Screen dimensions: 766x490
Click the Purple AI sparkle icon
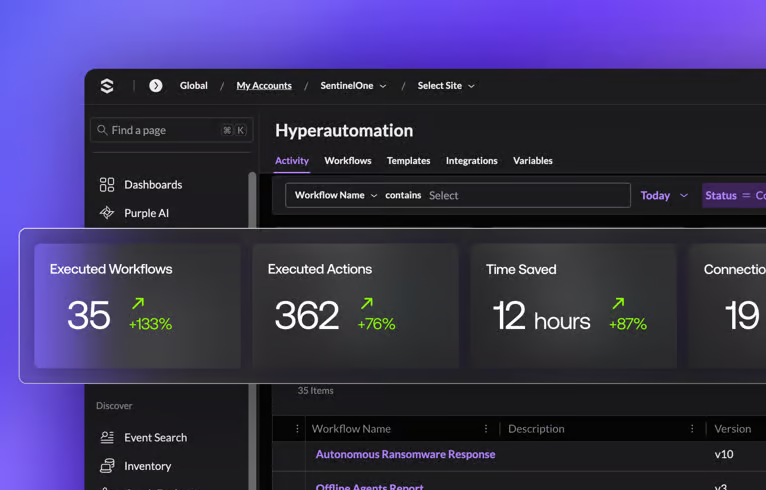coord(107,213)
